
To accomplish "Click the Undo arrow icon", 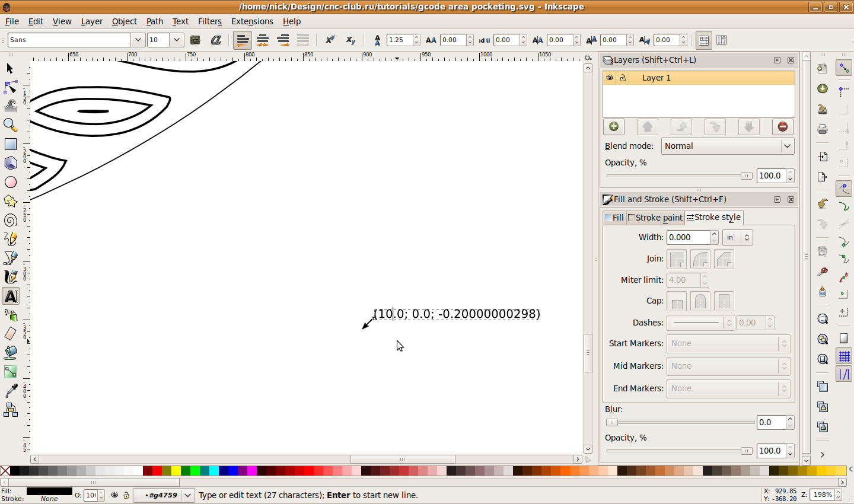I will 823,204.
